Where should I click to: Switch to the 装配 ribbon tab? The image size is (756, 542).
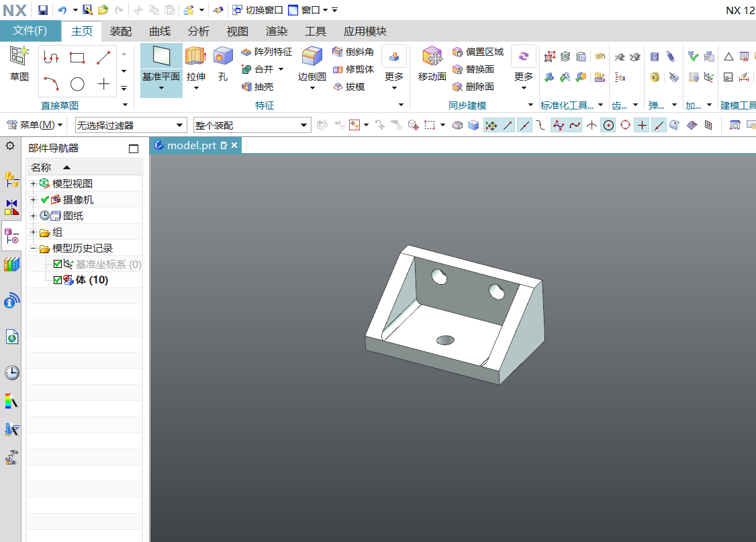pos(120,31)
